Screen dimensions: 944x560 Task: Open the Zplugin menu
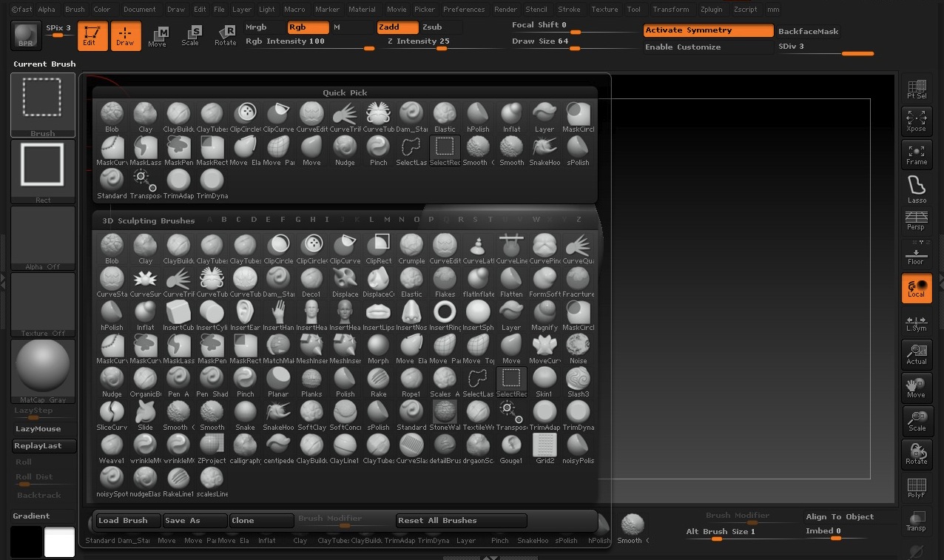(x=712, y=10)
